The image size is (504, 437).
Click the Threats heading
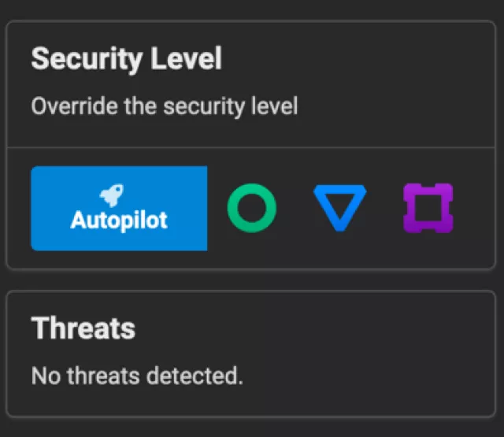pos(83,328)
